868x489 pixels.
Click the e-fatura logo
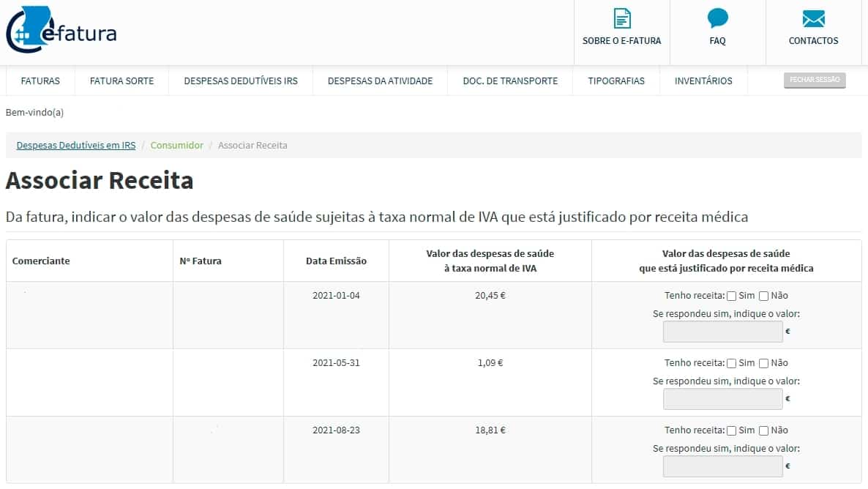61,31
